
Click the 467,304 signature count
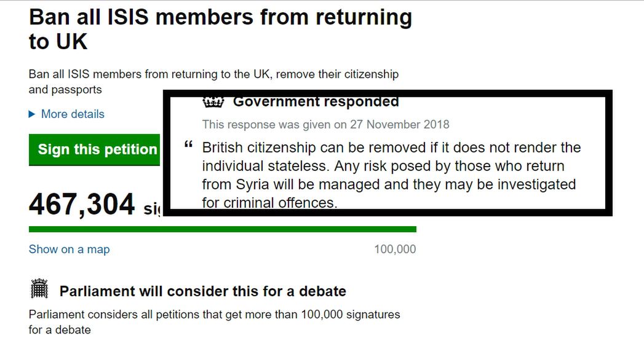pos(82,204)
